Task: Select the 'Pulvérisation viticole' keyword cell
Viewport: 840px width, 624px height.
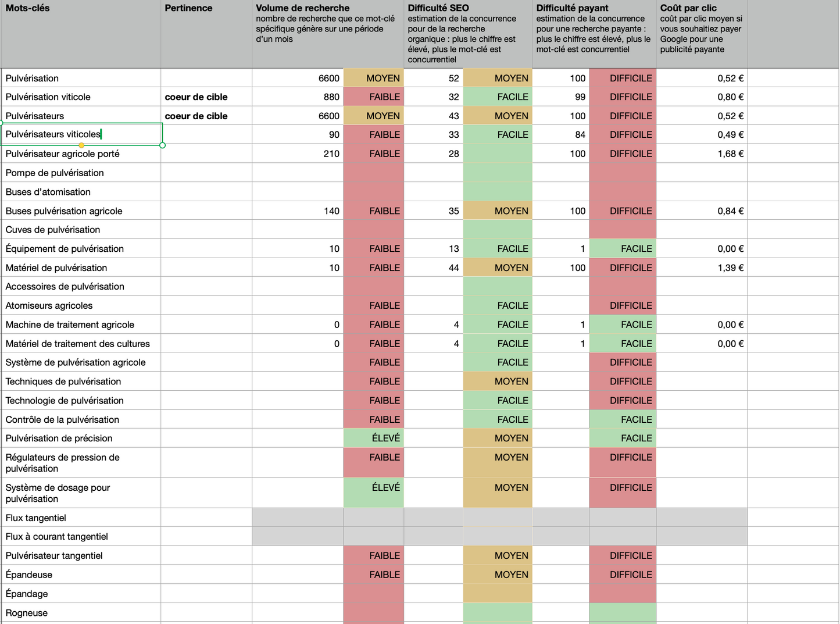Action: [81, 97]
